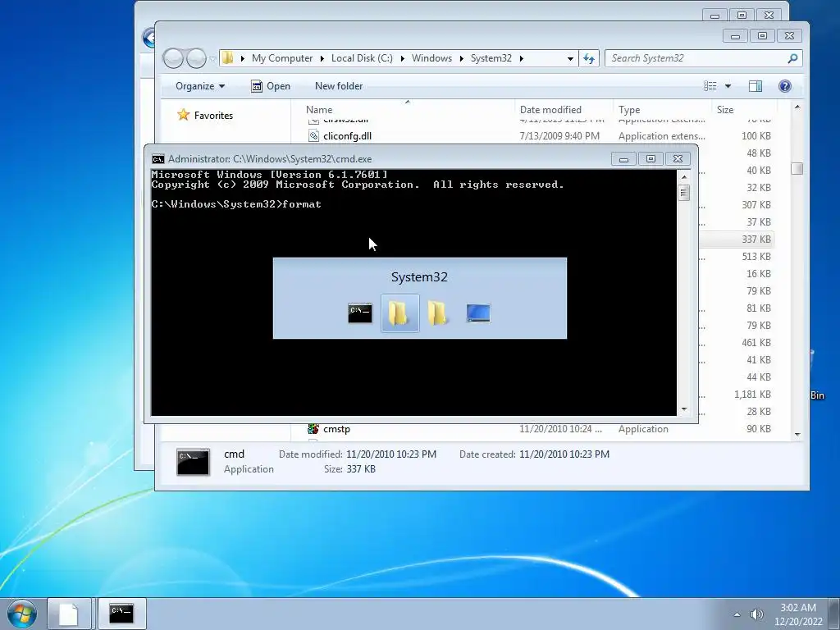Click cmd thumbnail in details pane
The width and height of the screenshot is (840, 630).
point(193,462)
